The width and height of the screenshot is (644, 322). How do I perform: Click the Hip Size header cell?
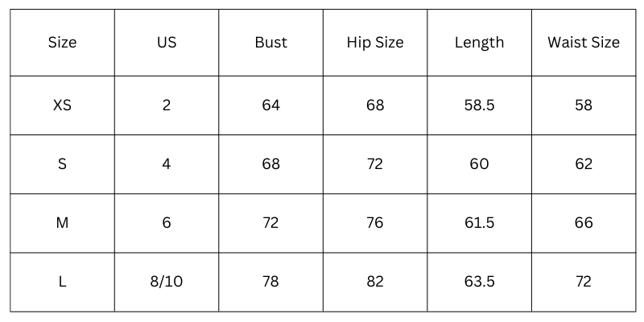click(375, 43)
